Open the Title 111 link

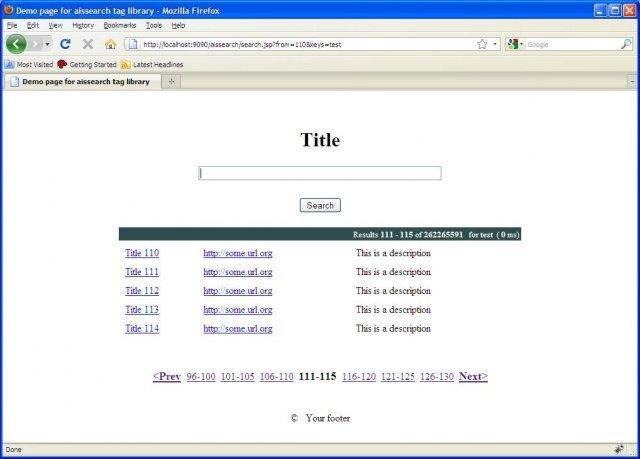pos(142,272)
